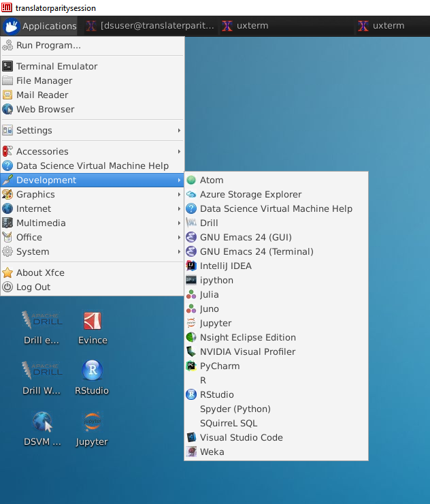Viewport: 430px width, 504px height.
Task: Launch Visual Studio Code from submenu
Action: 241,438
